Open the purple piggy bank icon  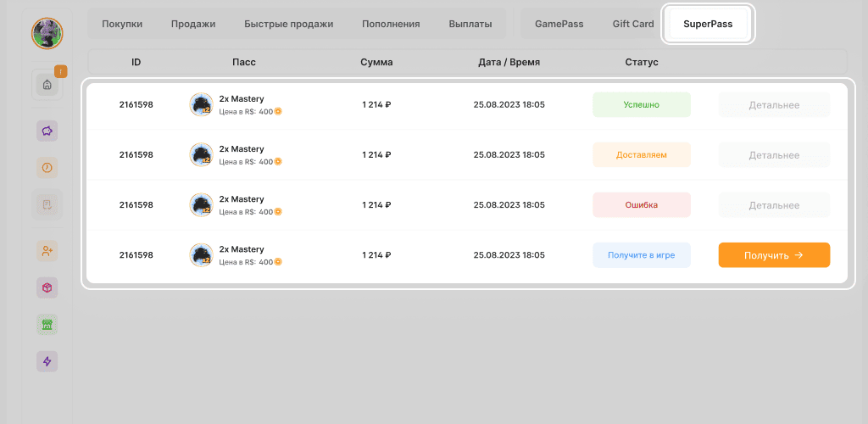click(47, 131)
